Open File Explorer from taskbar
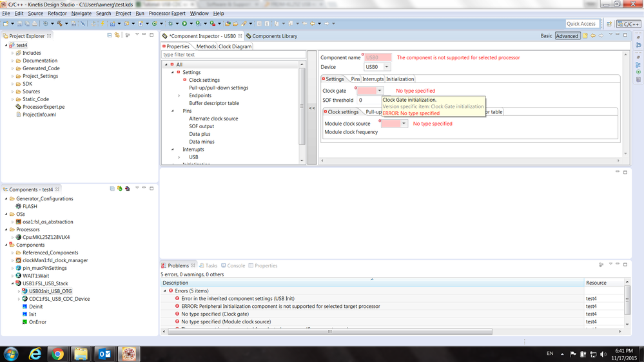 [x=81, y=354]
